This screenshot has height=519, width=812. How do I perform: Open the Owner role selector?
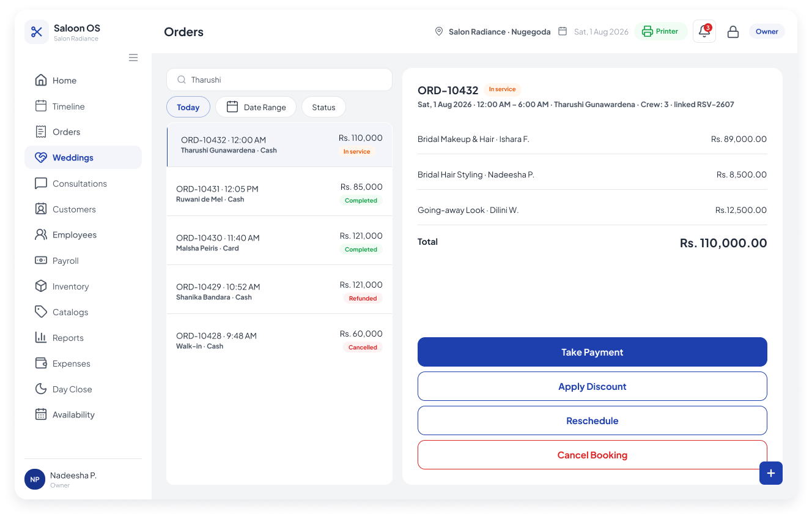tap(767, 31)
